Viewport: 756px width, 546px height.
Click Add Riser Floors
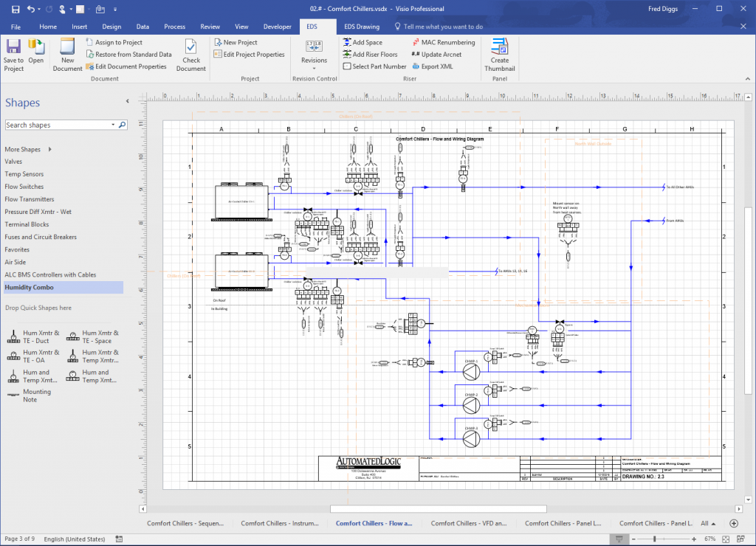(x=371, y=55)
